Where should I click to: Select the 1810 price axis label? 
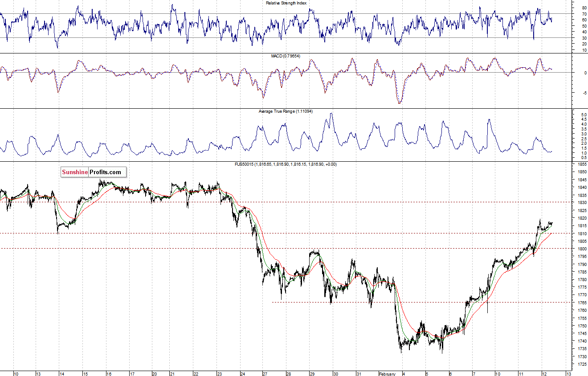(581, 233)
